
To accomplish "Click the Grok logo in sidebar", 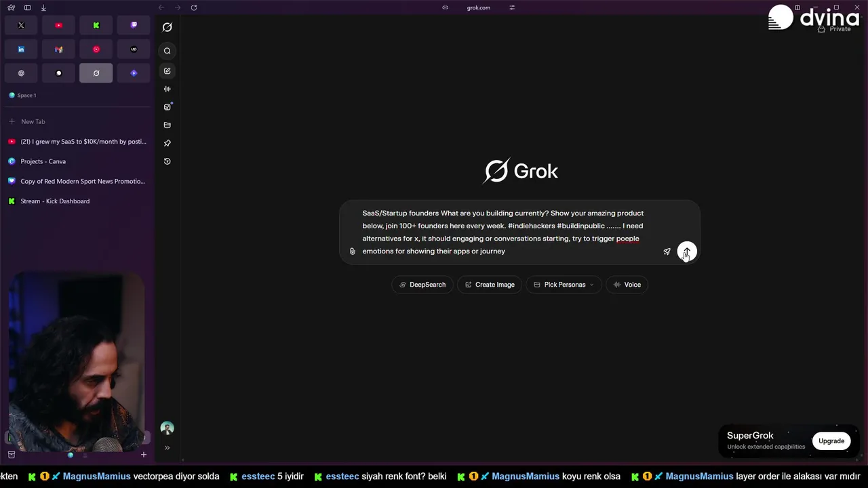I will (x=167, y=27).
